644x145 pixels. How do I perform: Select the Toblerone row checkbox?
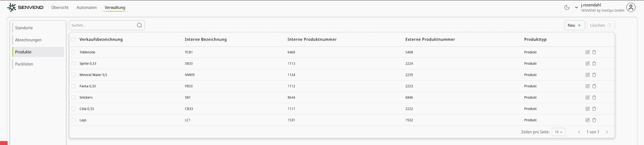coord(73,52)
